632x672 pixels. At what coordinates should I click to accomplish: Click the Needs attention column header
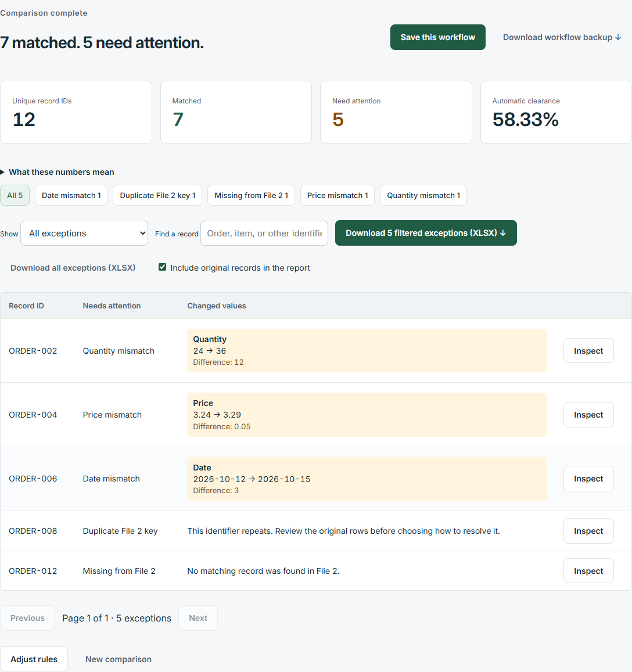112,306
